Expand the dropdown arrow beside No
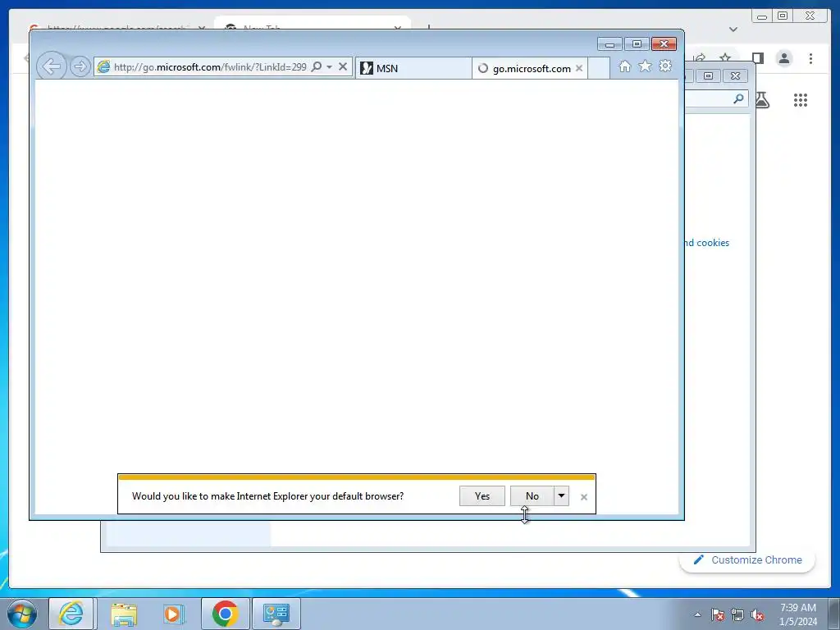The width and height of the screenshot is (840, 630). (561, 496)
